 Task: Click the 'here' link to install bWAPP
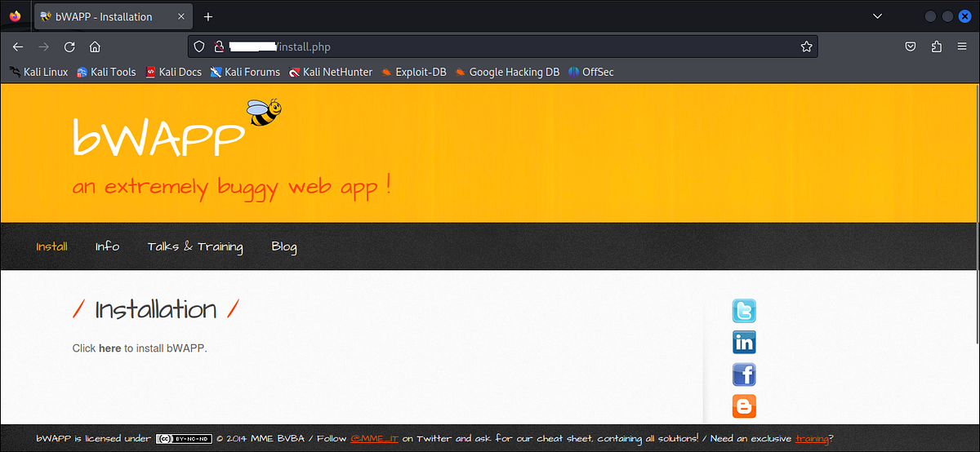point(109,348)
